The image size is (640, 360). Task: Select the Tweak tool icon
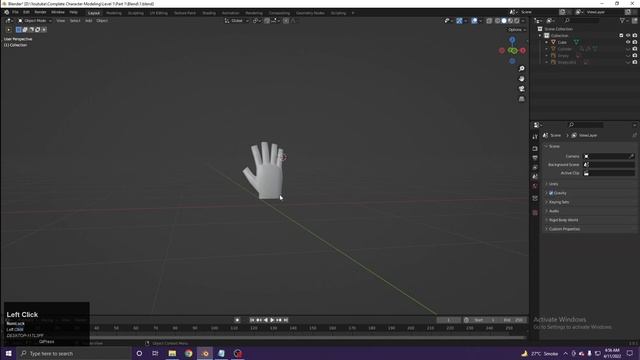point(9,29)
